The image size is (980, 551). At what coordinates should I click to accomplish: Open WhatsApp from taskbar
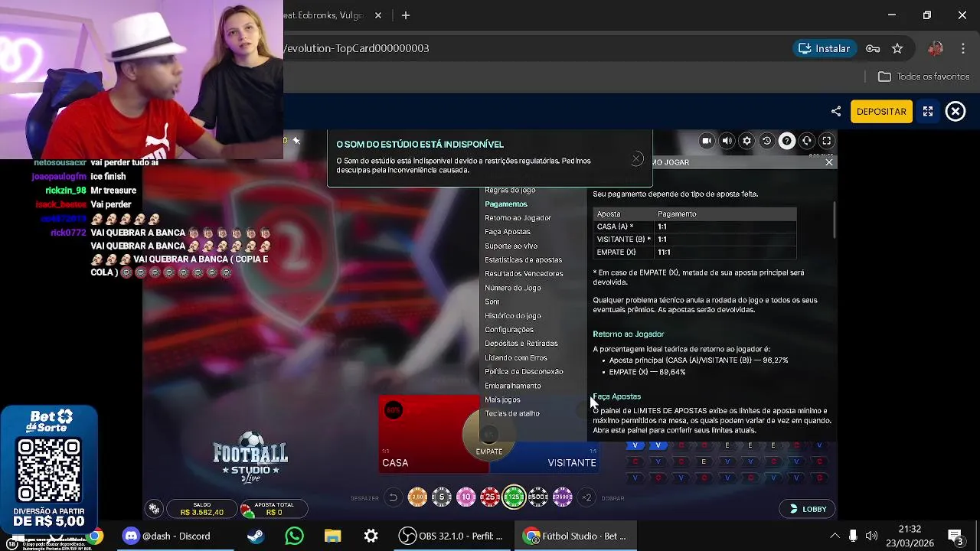coord(294,536)
